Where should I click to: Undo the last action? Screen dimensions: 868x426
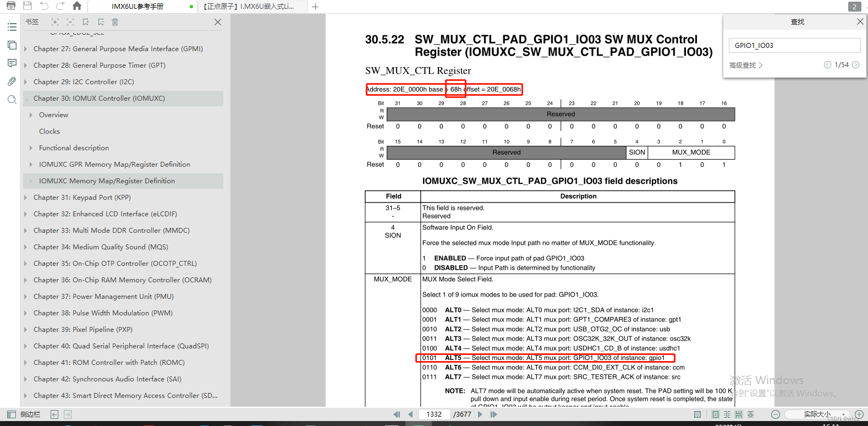(44, 6)
